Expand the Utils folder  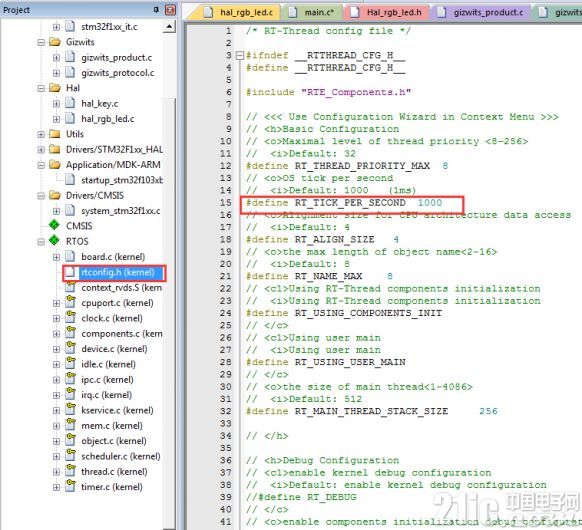click(x=41, y=134)
